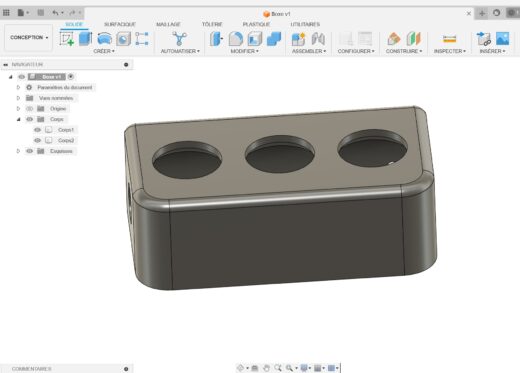Choose the Extrude tool icon

(x=85, y=39)
